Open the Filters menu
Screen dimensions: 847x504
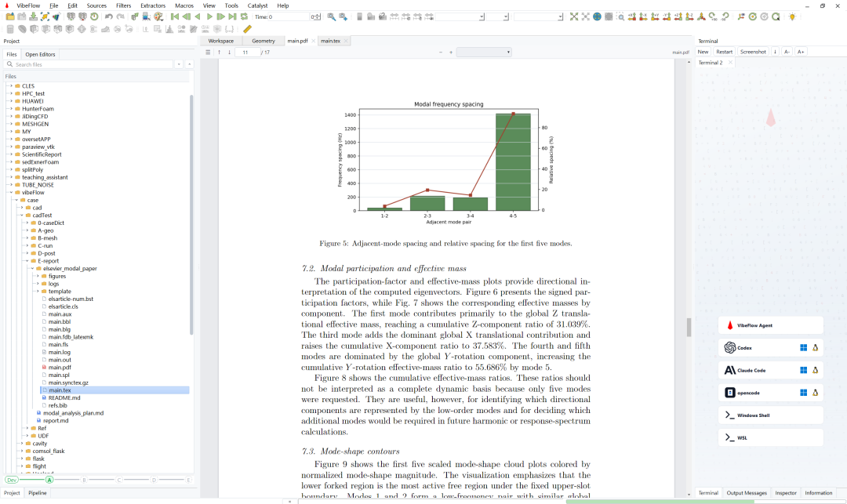[x=123, y=5]
